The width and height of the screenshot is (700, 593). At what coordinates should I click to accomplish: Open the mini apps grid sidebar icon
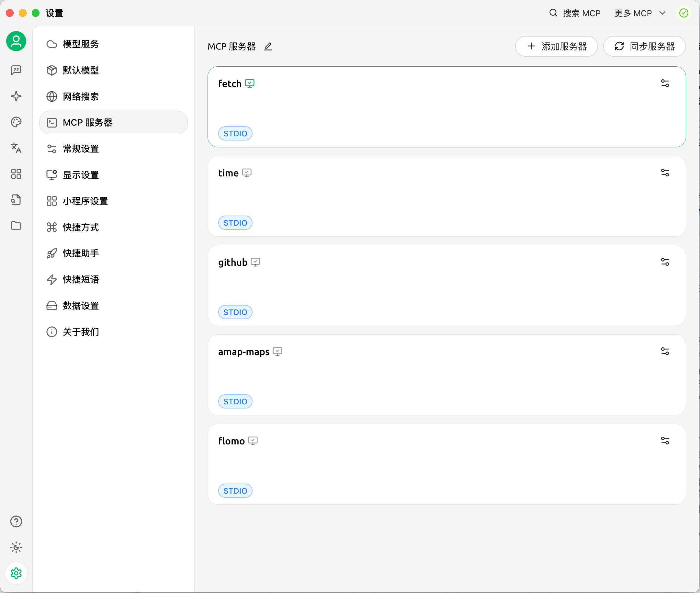coord(16,174)
